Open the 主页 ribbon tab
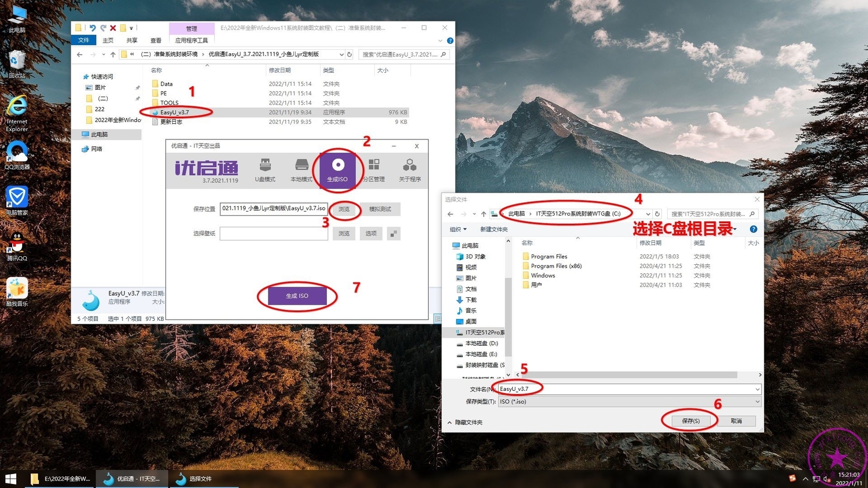 click(x=108, y=40)
